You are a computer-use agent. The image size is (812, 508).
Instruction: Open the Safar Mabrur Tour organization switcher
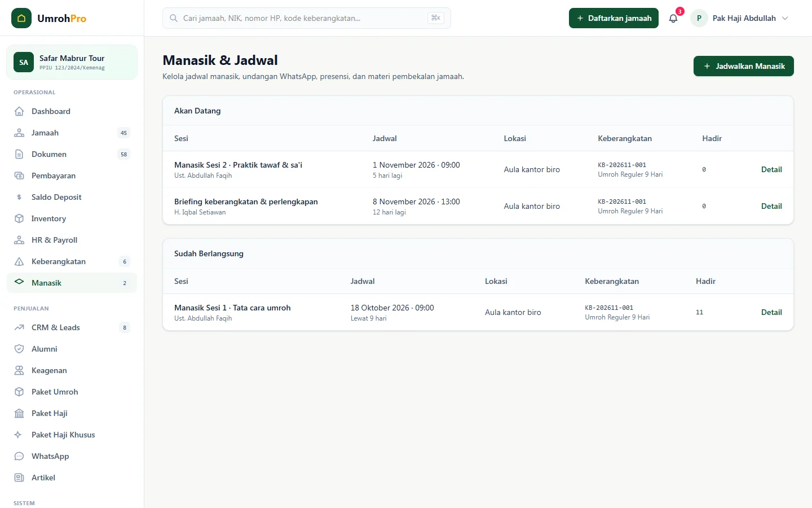click(x=72, y=62)
